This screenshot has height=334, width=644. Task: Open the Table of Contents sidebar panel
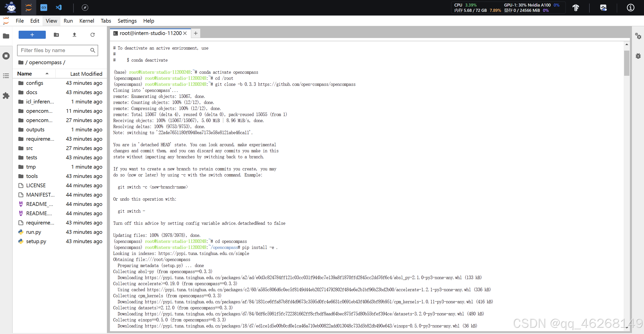coord(6,76)
